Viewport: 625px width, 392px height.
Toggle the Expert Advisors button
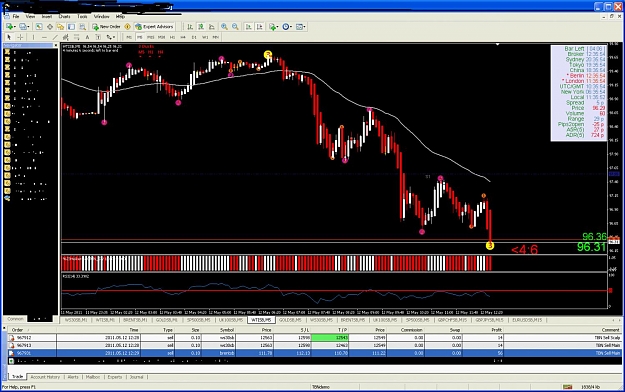[x=154, y=27]
